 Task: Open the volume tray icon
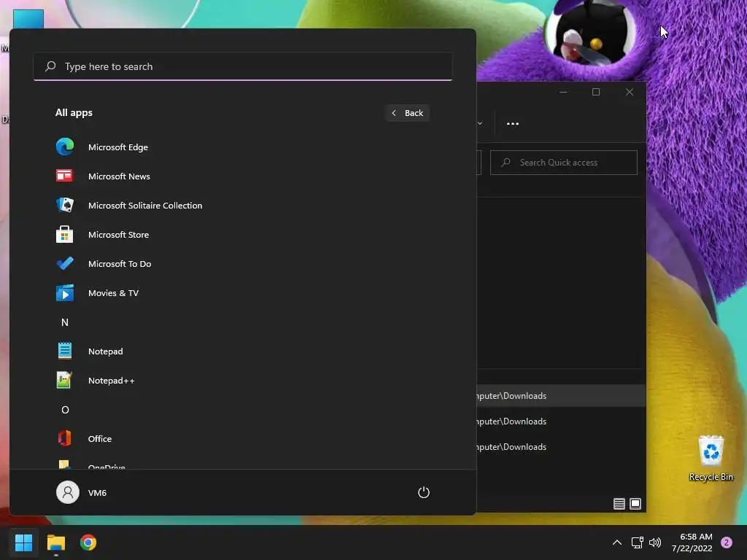[655, 542]
